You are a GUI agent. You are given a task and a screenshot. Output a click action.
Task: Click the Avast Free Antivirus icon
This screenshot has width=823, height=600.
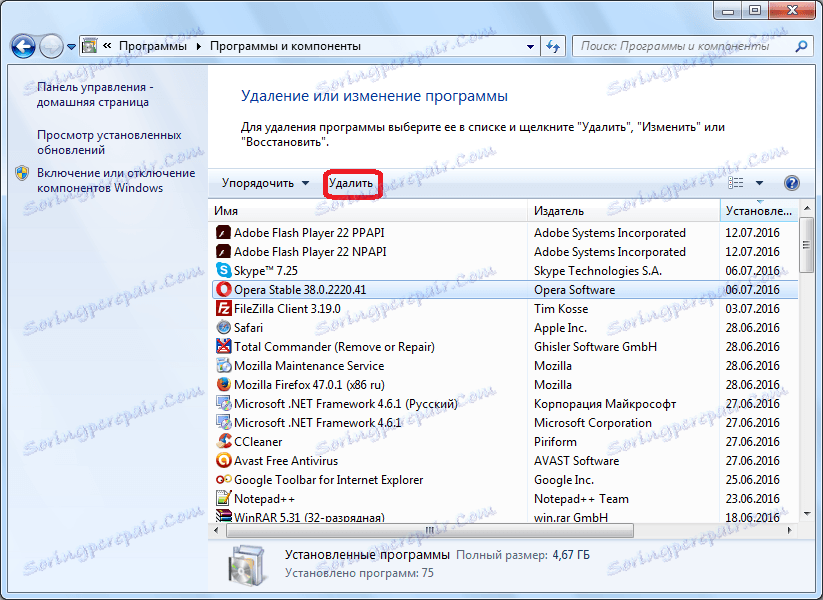[x=224, y=460]
